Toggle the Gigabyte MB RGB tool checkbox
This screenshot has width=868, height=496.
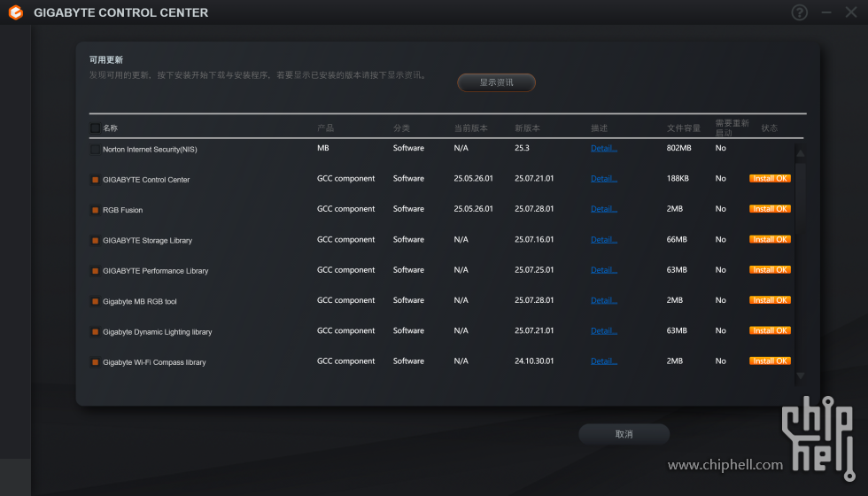[x=96, y=302]
